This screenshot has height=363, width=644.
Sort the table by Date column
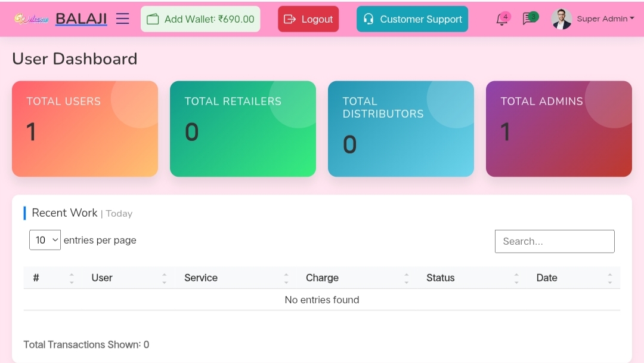546,278
